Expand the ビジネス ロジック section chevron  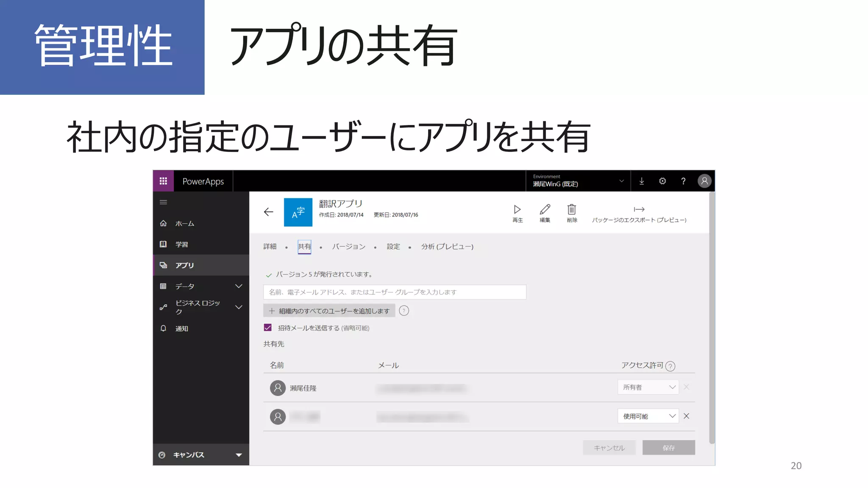[x=239, y=307]
